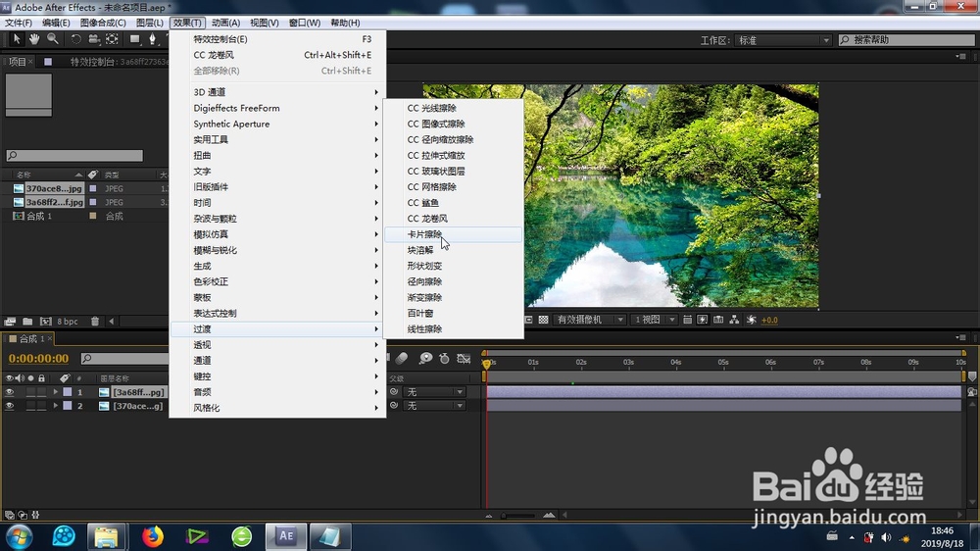Create a new folder in Project panel

[27, 321]
